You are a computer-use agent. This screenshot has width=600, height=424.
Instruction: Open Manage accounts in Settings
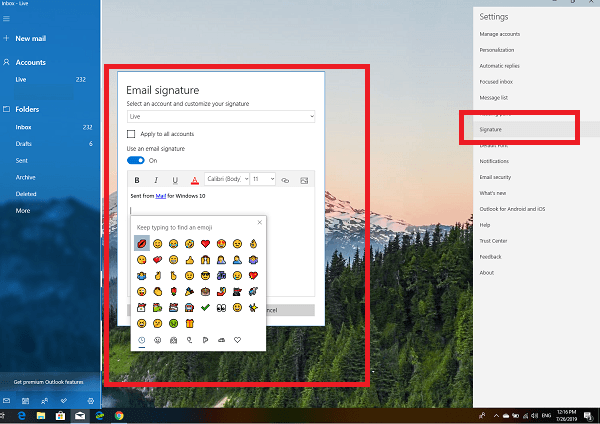click(500, 34)
